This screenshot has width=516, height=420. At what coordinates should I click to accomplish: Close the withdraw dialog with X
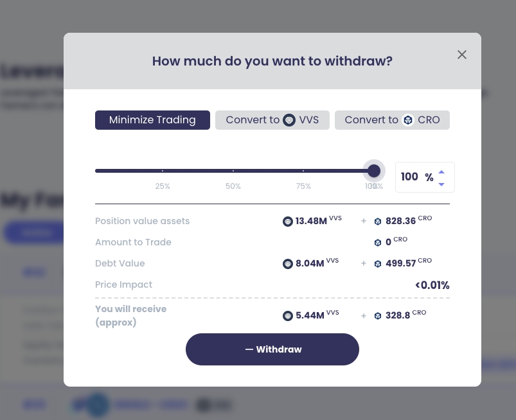pos(462,55)
